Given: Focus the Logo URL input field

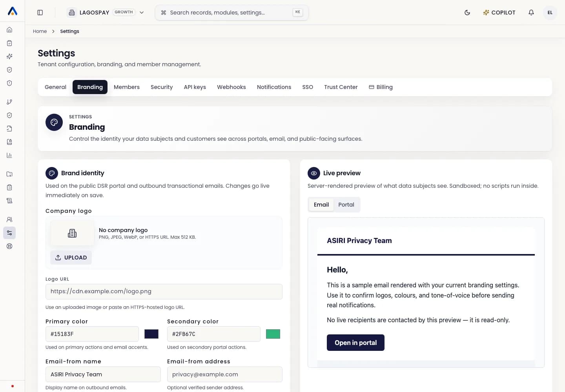Looking at the screenshot, I should [x=164, y=292].
